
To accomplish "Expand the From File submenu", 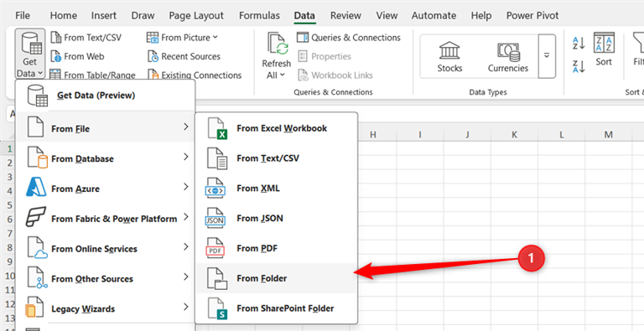I will point(105,128).
